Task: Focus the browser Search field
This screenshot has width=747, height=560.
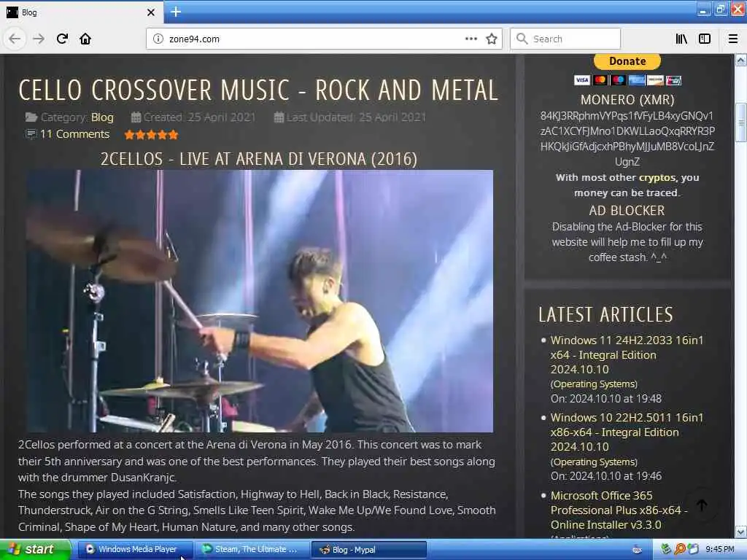Action: (x=565, y=39)
